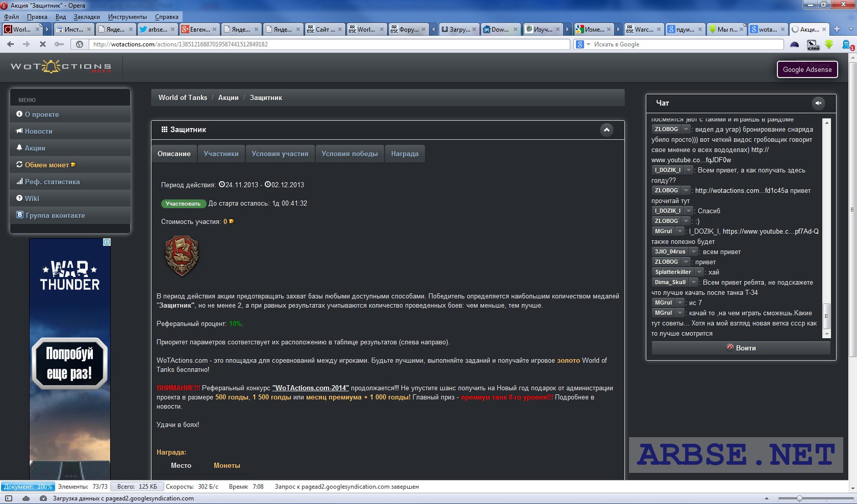Go forward in browser history
857x504 pixels.
tap(26, 44)
